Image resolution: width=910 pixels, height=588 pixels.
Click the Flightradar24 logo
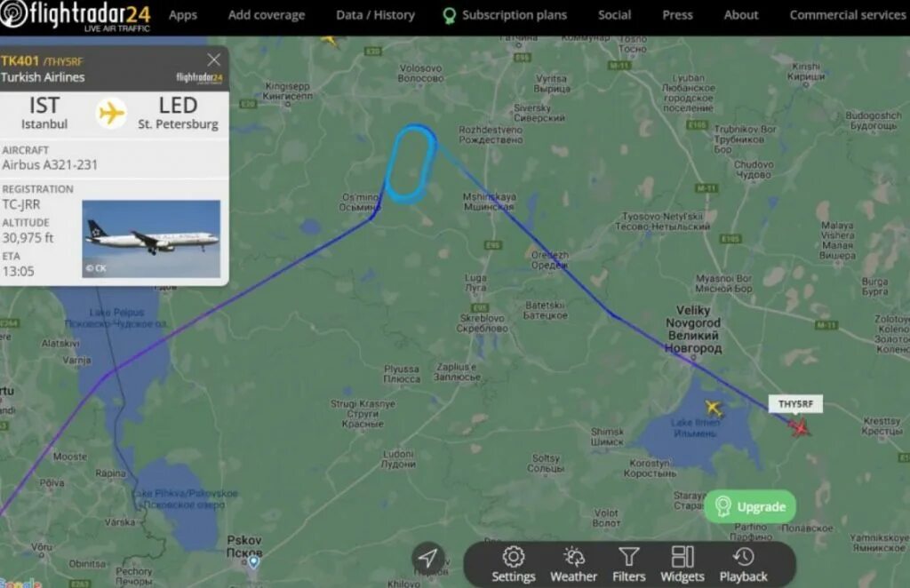point(76,16)
